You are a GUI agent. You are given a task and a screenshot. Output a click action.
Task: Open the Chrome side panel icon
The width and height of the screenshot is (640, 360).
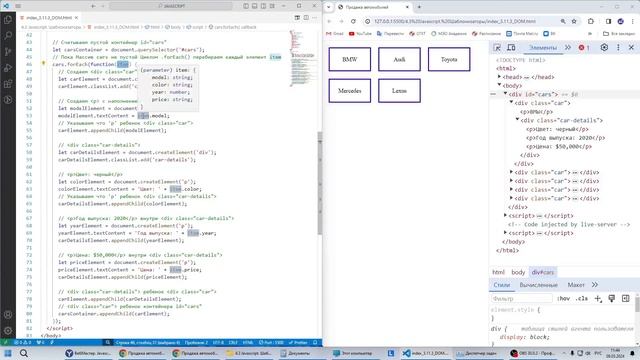pyautogui.click(x=608, y=21)
